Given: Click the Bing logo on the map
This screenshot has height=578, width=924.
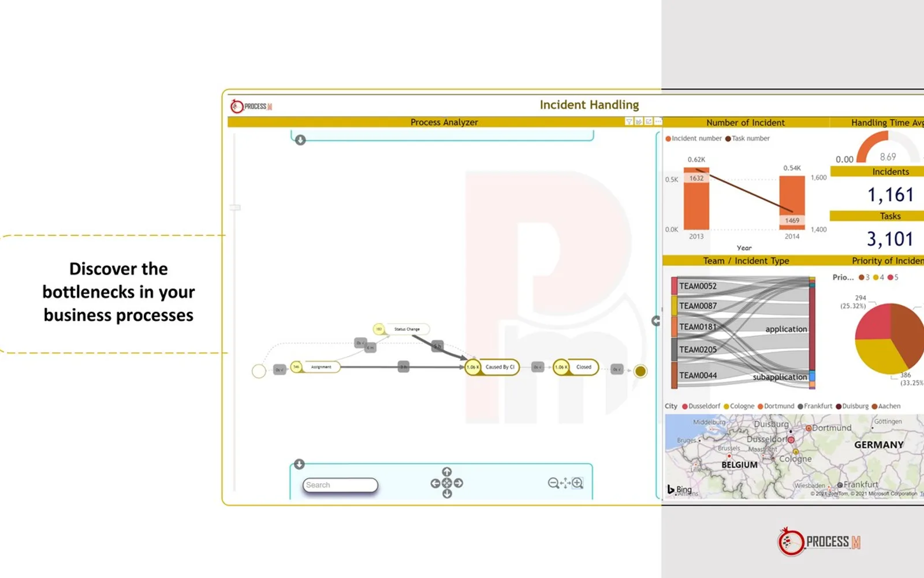Looking at the screenshot, I should pos(679,490).
